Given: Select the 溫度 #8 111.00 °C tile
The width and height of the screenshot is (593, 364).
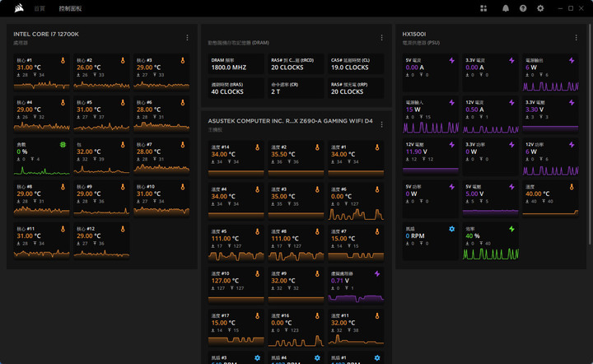Looking at the screenshot, I should point(296,244).
